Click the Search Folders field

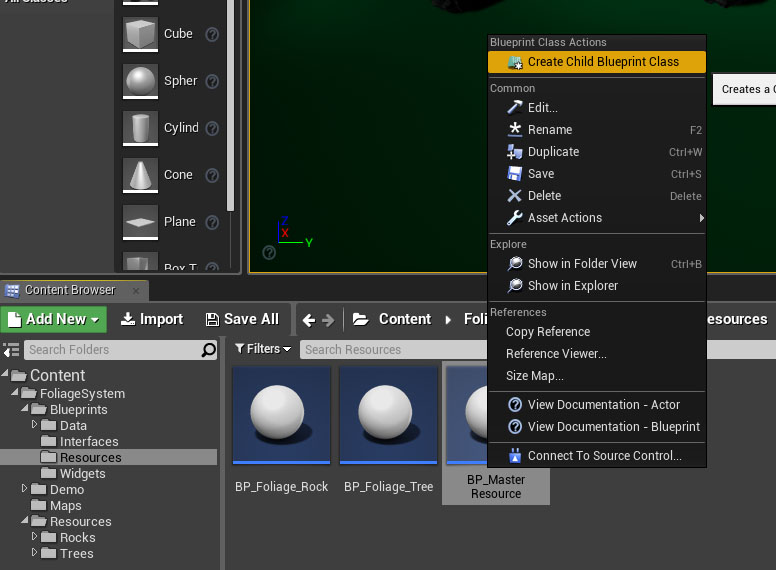pos(110,350)
